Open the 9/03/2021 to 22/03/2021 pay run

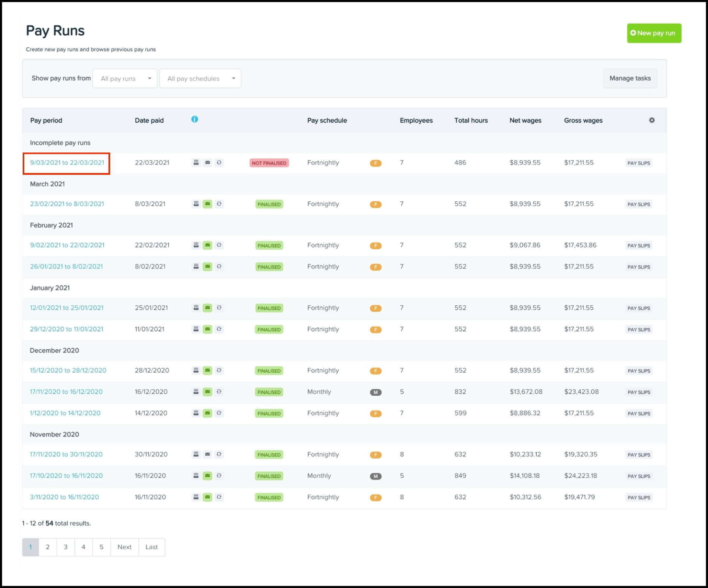point(67,163)
